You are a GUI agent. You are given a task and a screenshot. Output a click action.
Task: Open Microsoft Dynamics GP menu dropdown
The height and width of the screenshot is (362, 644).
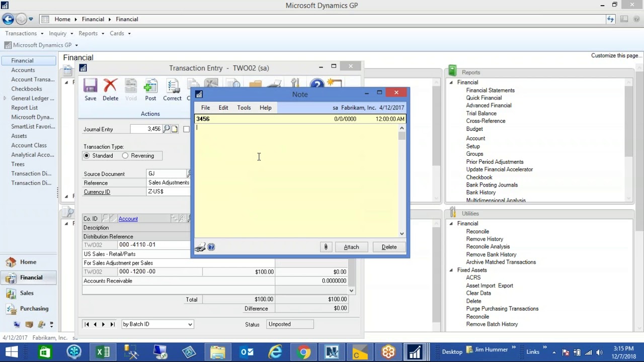(x=42, y=45)
